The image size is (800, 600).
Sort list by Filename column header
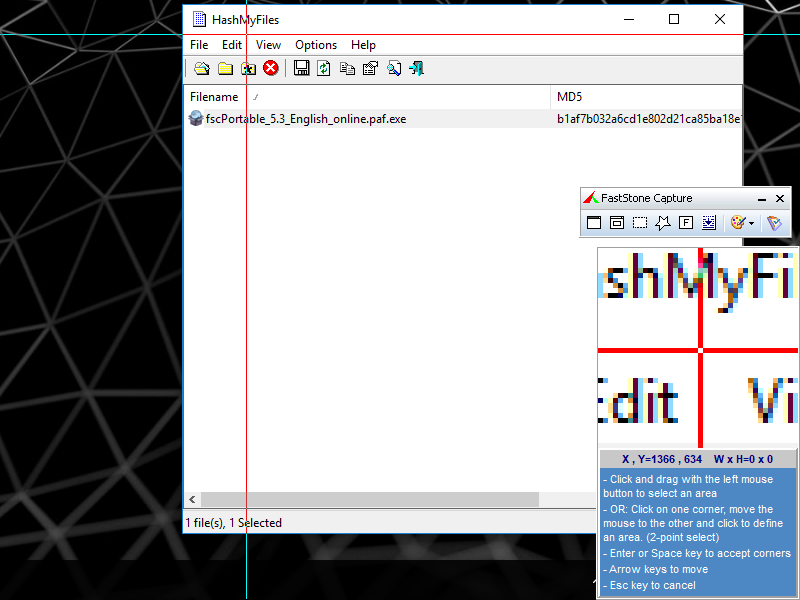point(215,97)
